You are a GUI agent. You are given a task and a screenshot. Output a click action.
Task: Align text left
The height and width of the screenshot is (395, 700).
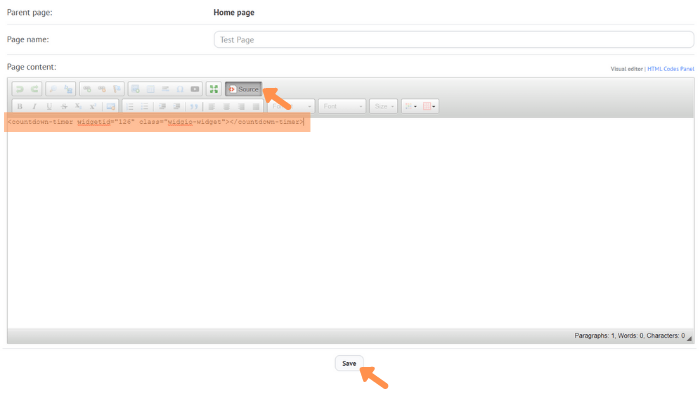tap(212, 106)
